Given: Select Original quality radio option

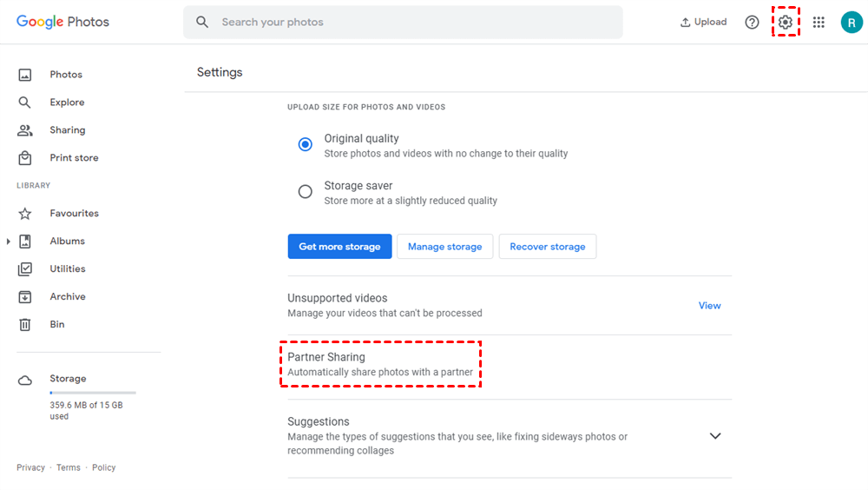Looking at the screenshot, I should [306, 145].
